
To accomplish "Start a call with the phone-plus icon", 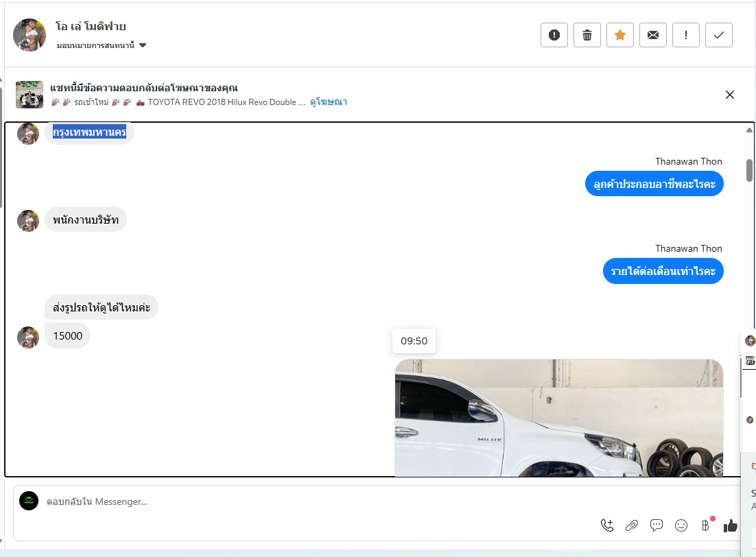I will (x=607, y=525).
